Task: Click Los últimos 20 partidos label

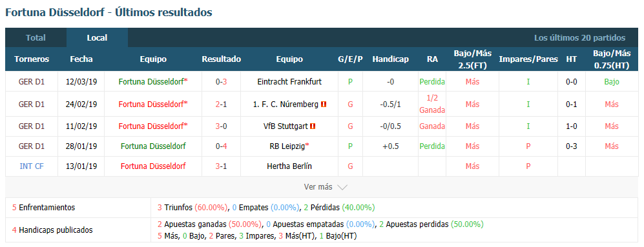Action: coord(580,38)
